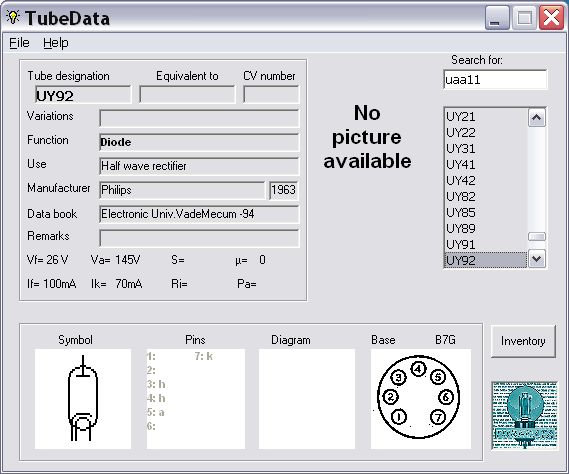Screen dimensions: 569x474
Task: Click the Pins list panel
Action: (196, 399)
